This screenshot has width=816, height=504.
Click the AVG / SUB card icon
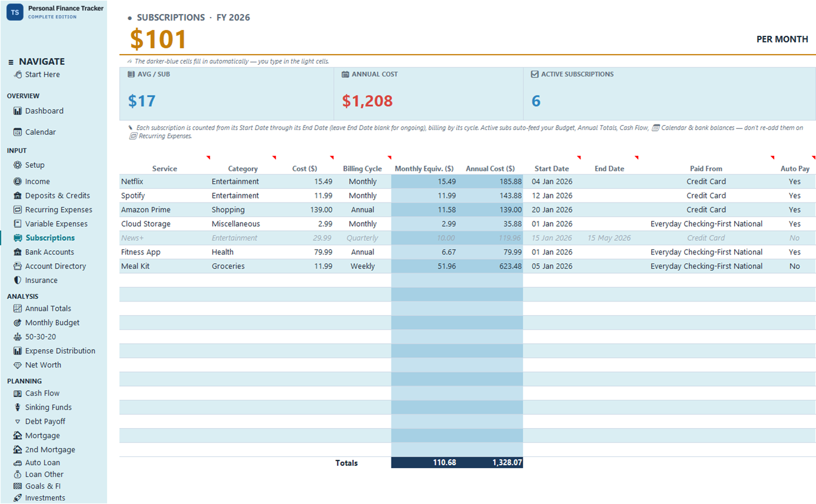click(x=131, y=75)
